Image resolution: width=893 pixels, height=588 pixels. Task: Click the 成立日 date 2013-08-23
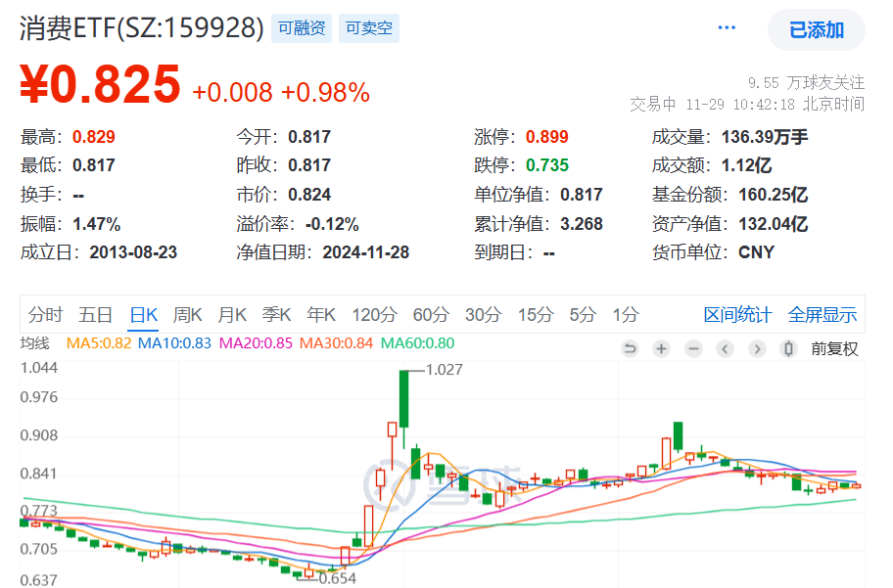point(133,252)
